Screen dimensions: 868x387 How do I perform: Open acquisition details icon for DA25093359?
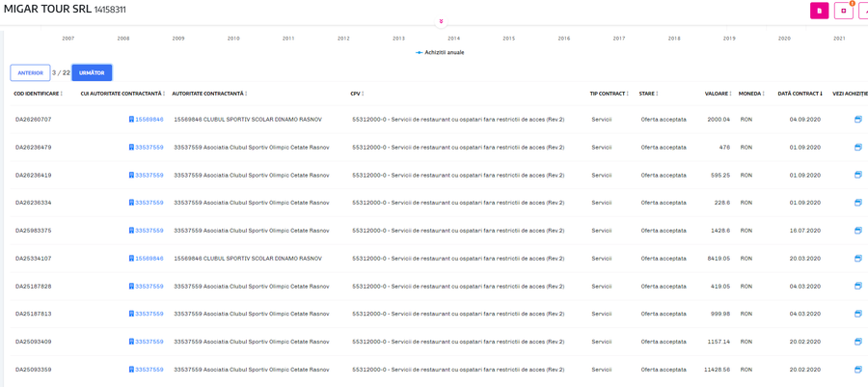pyautogui.click(x=858, y=369)
